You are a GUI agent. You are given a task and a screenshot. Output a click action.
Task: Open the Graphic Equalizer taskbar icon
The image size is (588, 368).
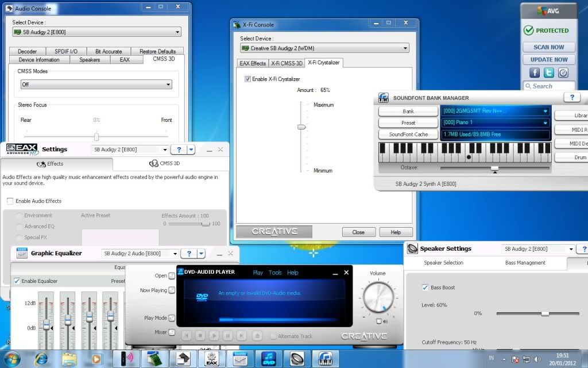pyautogui.click(x=239, y=359)
